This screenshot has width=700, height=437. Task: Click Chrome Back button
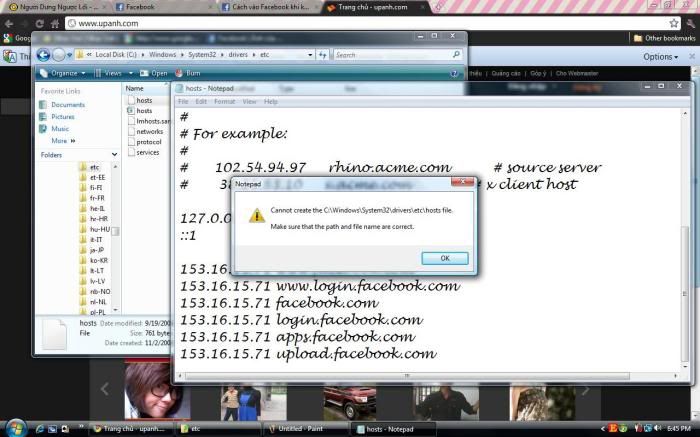(x=9, y=23)
